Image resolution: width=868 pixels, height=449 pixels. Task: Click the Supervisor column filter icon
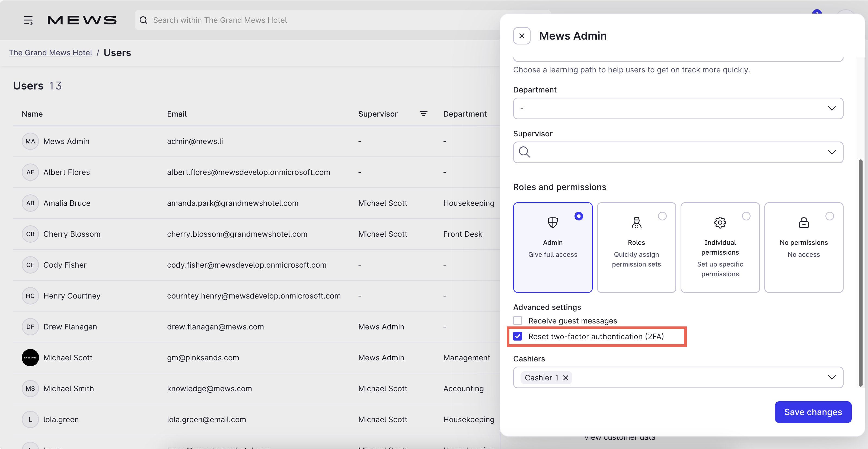click(423, 114)
